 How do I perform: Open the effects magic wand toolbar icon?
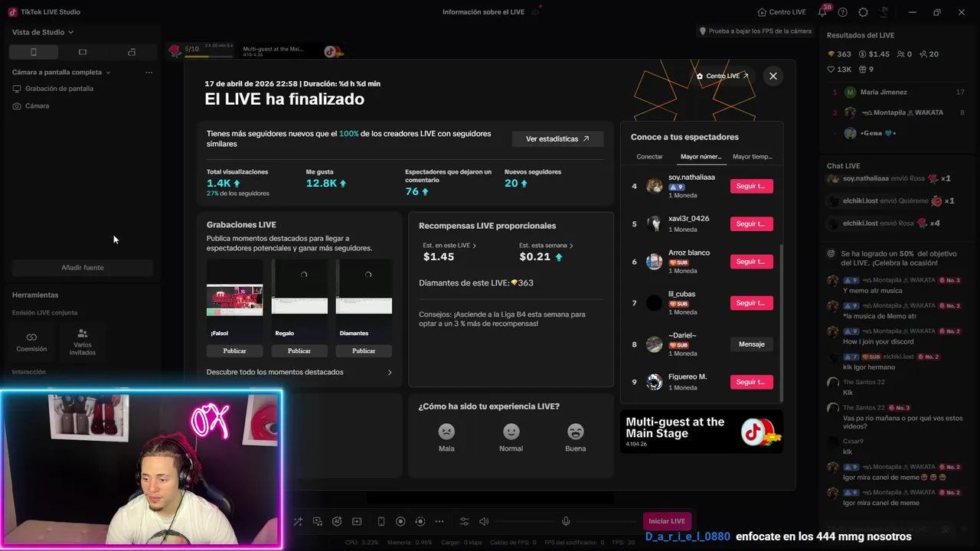click(x=298, y=521)
